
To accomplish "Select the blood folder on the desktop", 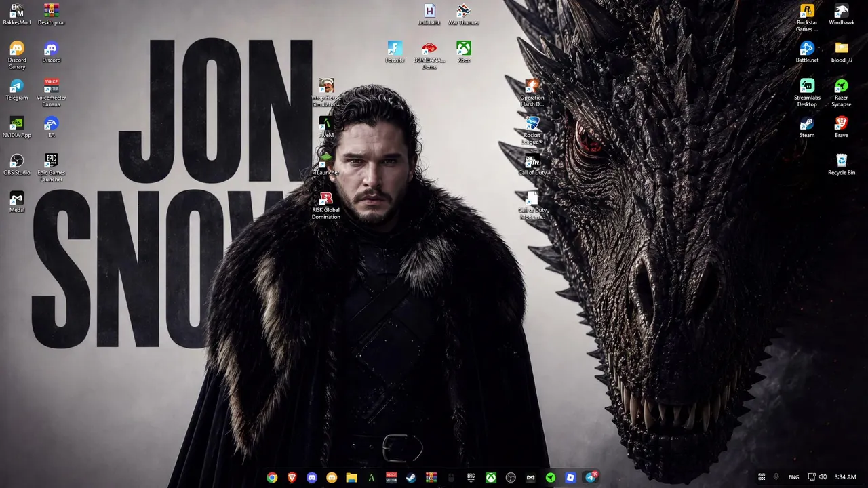I will (x=842, y=53).
